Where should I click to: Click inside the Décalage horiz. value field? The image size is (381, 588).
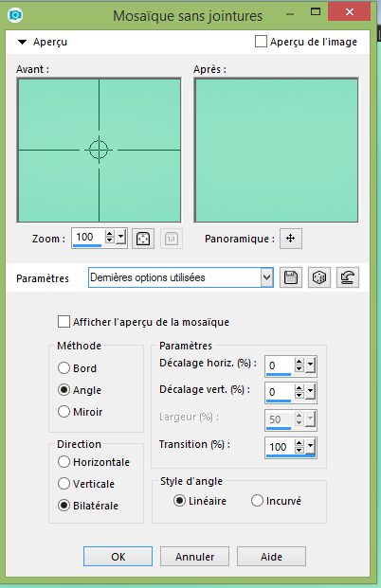pyautogui.click(x=280, y=365)
